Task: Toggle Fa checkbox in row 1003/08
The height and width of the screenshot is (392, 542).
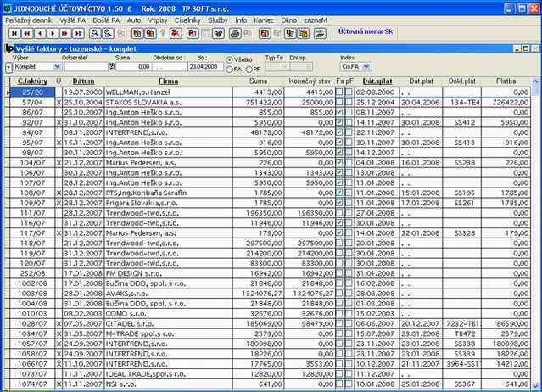Action: pos(339,293)
